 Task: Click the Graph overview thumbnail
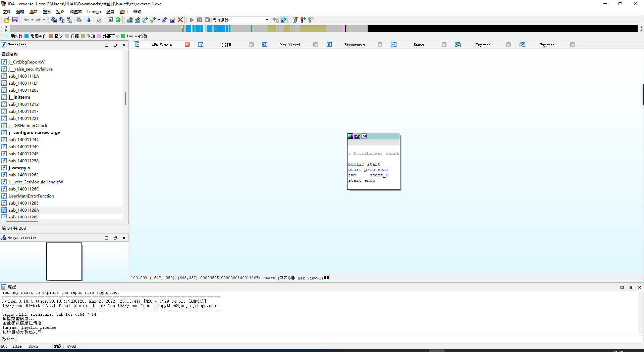[x=64, y=261]
